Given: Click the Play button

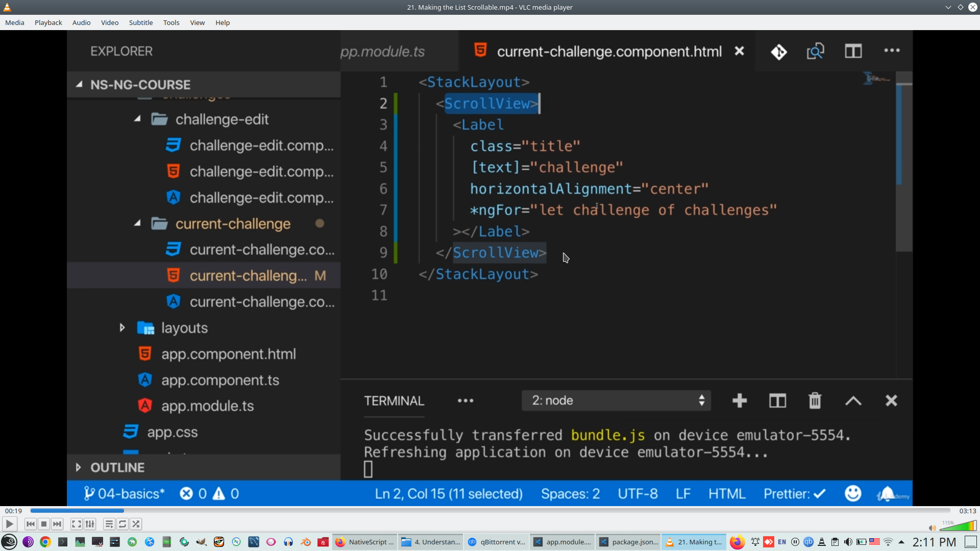Looking at the screenshot, I should 9,524.
